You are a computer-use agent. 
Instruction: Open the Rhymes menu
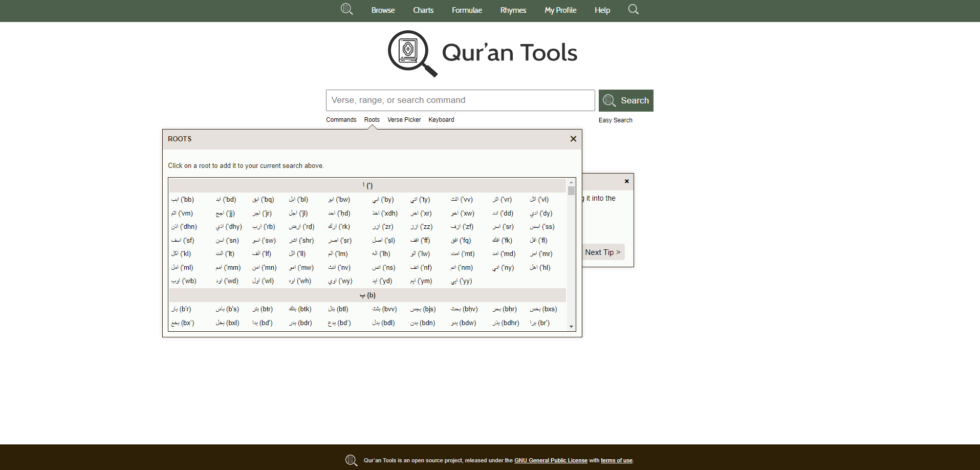[x=513, y=10]
